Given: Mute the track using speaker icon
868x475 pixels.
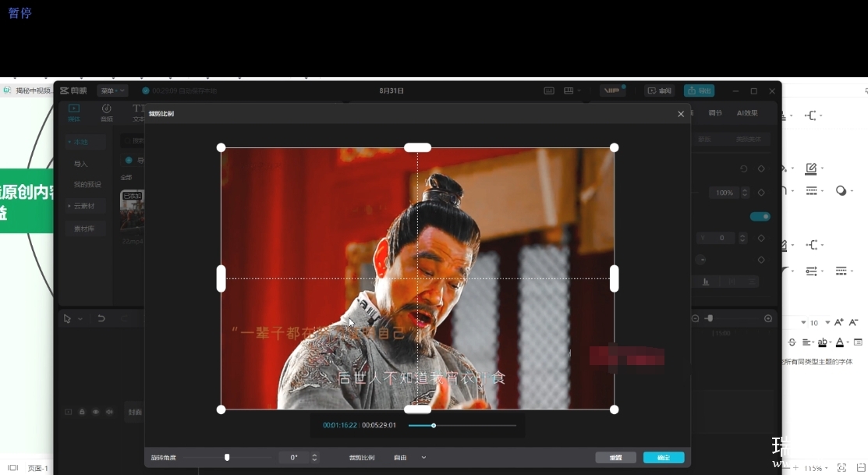Looking at the screenshot, I should pos(110,412).
